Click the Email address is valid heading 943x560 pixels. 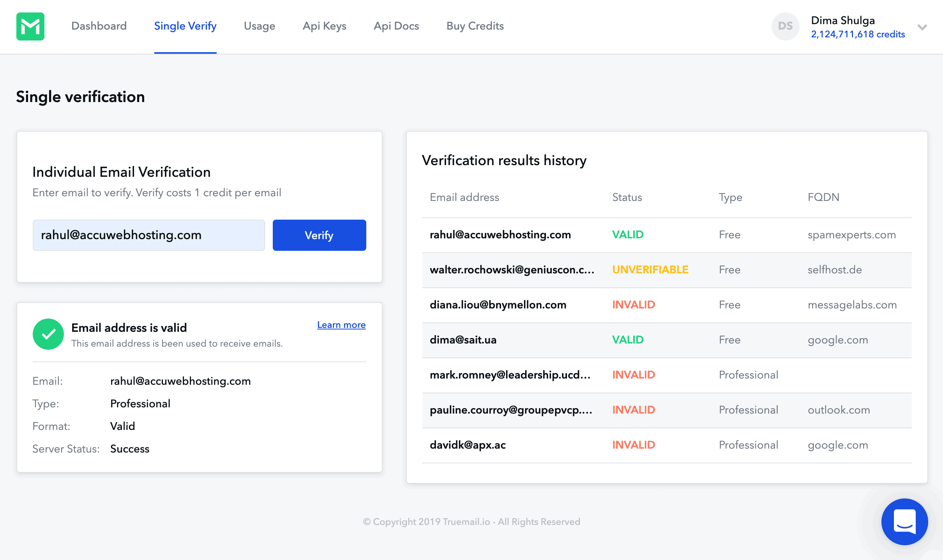click(x=129, y=328)
